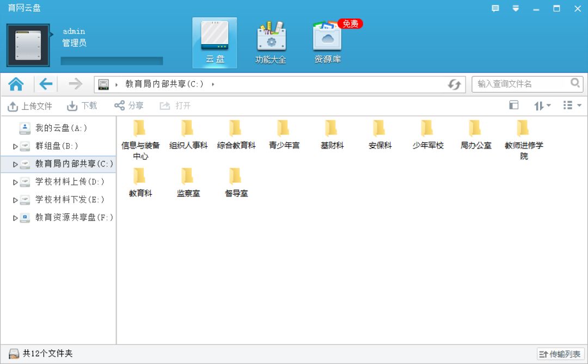Click the storage usage progress bar

(112, 61)
